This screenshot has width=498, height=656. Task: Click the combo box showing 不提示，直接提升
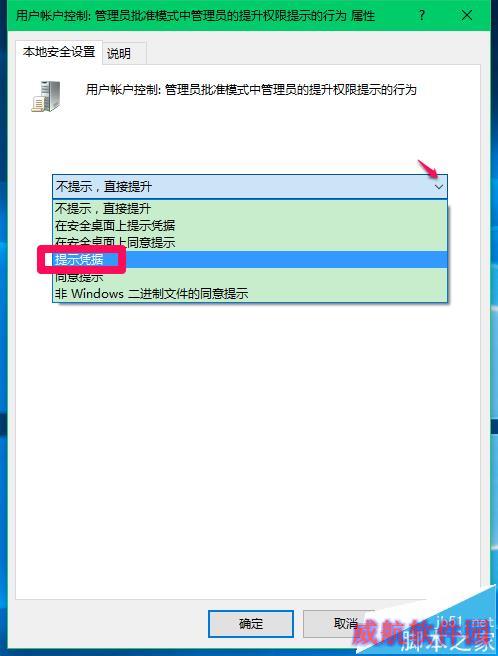[x=250, y=187]
